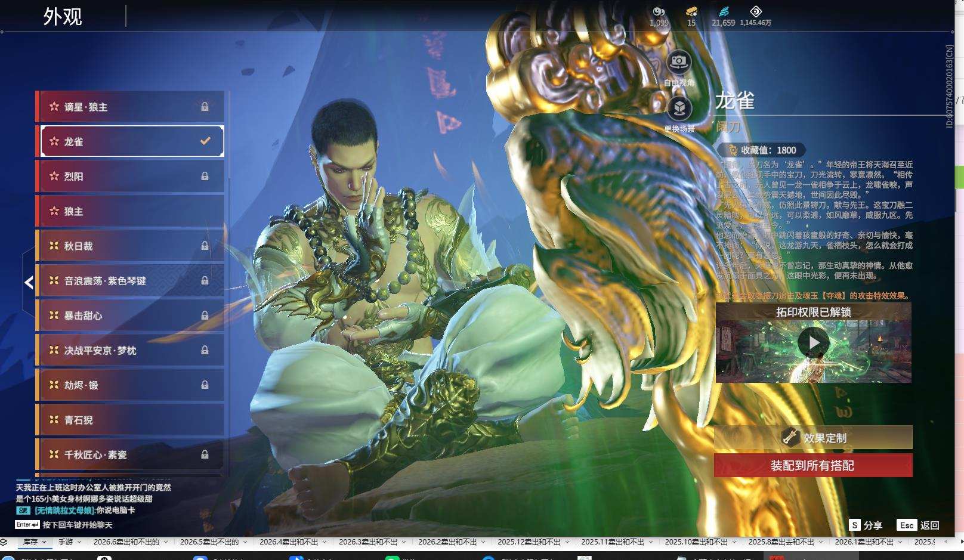Viewport: 964px width, 560px height.
Task: Select the 千秋匠心·素瓷 skin row
Action: click(131, 454)
